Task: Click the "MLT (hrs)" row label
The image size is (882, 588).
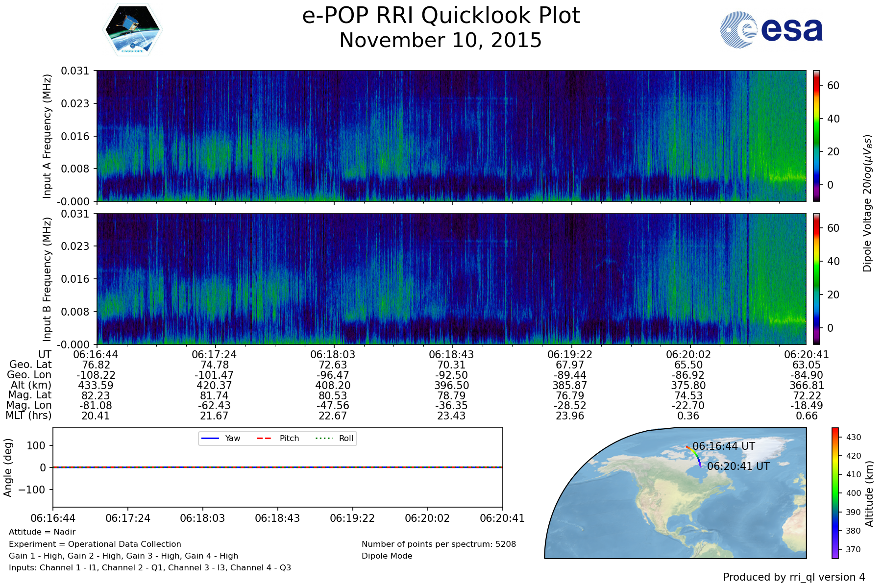Action: (28, 416)
